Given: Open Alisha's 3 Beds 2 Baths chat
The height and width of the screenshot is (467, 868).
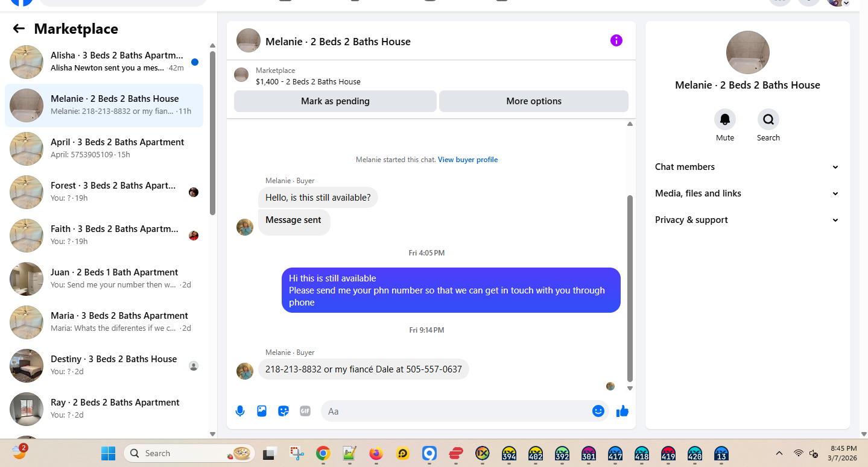Looking at the screenshot, I should click(104, 62).
